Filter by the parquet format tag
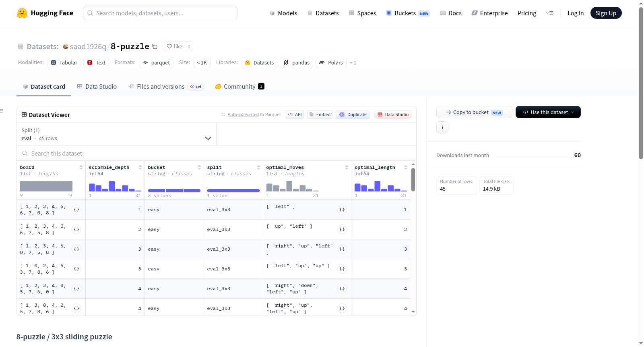 [x=156, y=62]
